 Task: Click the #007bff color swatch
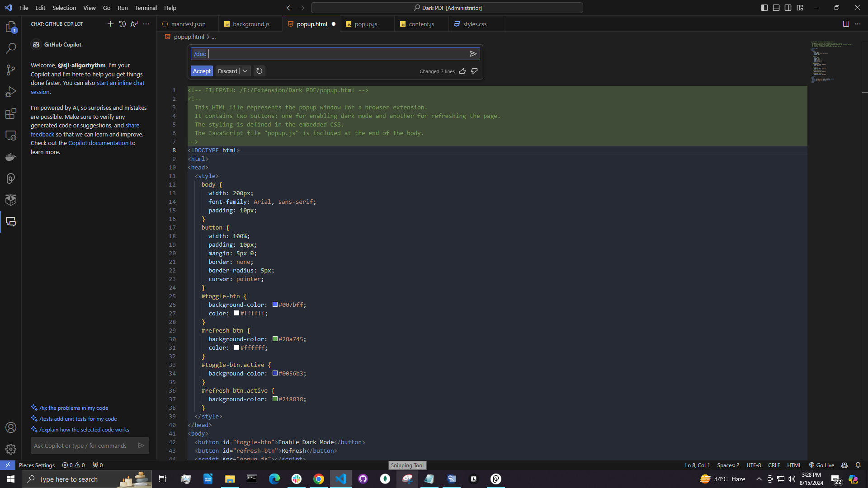275,305
